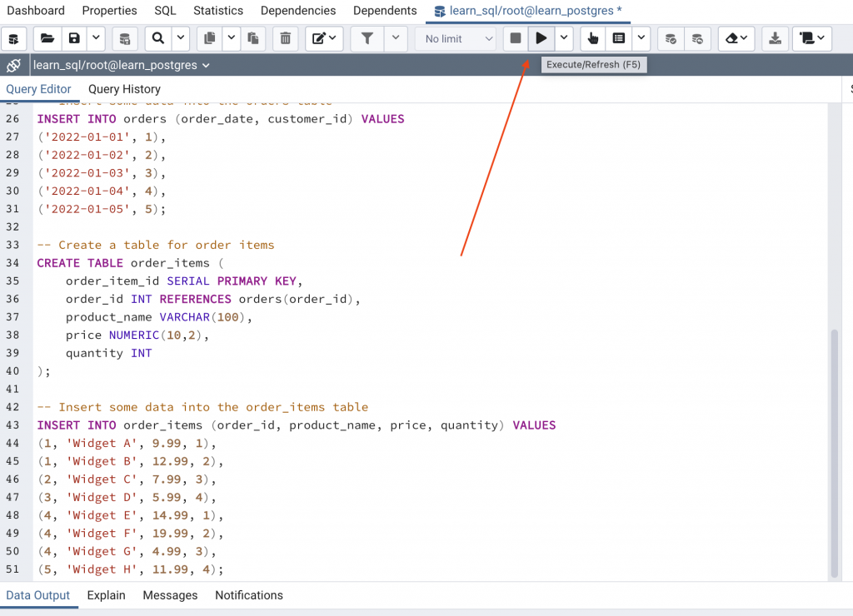Click the Rollback database icon
This screenshot has height=616, width=853.
tap(697, 38)
